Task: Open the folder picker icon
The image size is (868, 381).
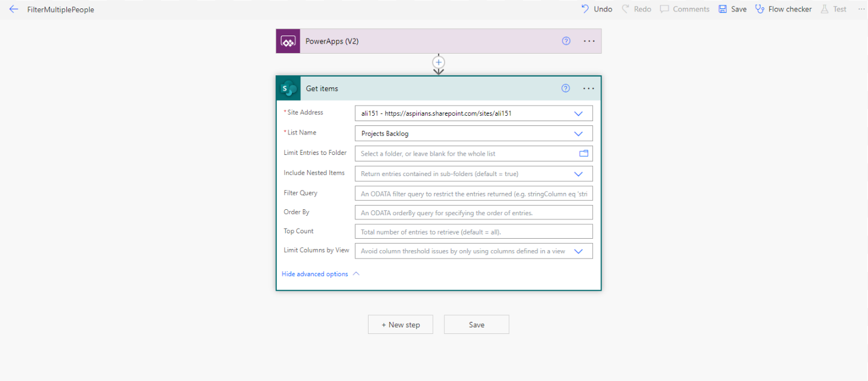Action: click(x=583, y=154)
